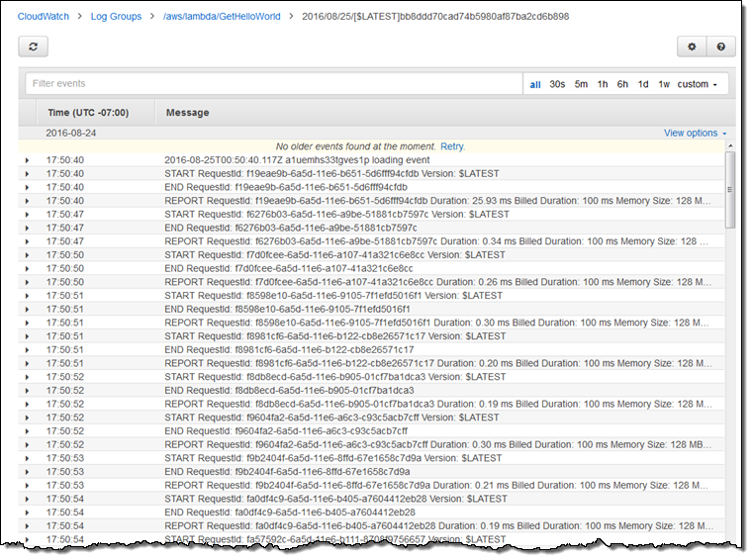Click the help question mark icon
The width and height of the screenshot is (752, 560).
coord(719,47)
